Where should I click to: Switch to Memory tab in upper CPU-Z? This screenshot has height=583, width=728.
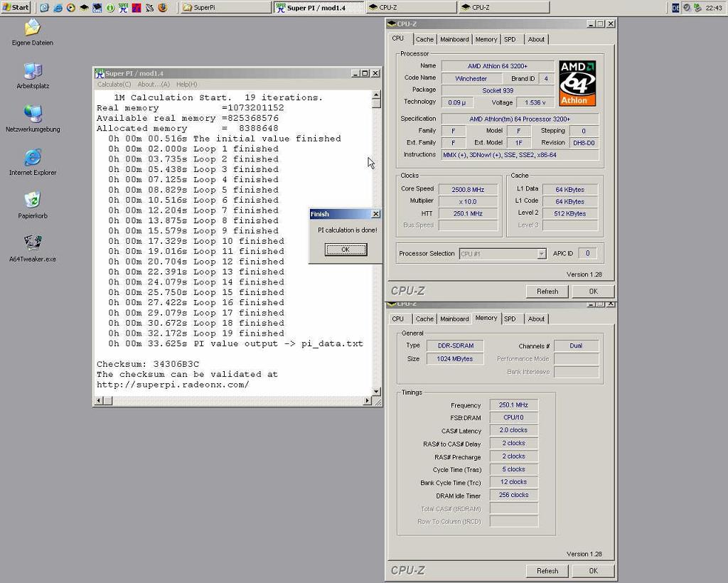click(486, 39)
